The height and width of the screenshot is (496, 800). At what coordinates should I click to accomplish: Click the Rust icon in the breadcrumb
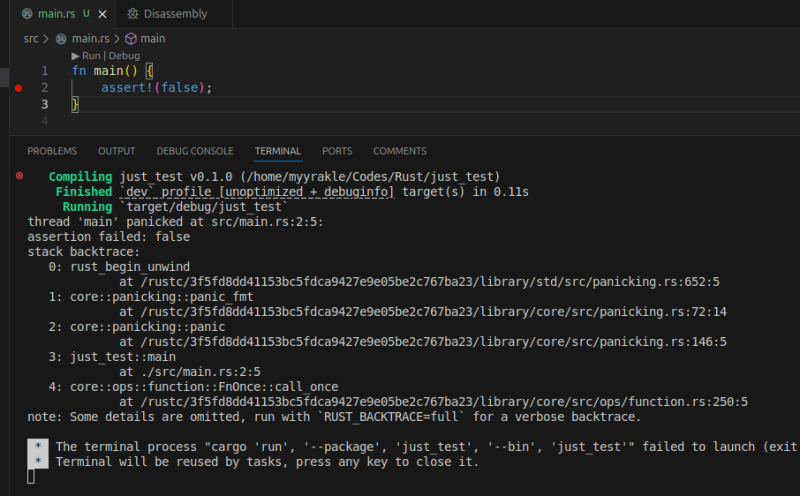pyautogui.click(x=61, y=38)
